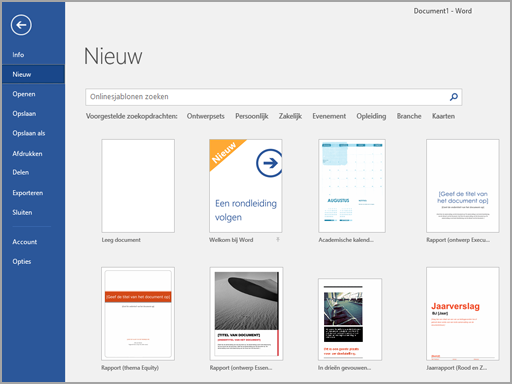Choose Opslaan from the sidebar

tap(24, 114)
